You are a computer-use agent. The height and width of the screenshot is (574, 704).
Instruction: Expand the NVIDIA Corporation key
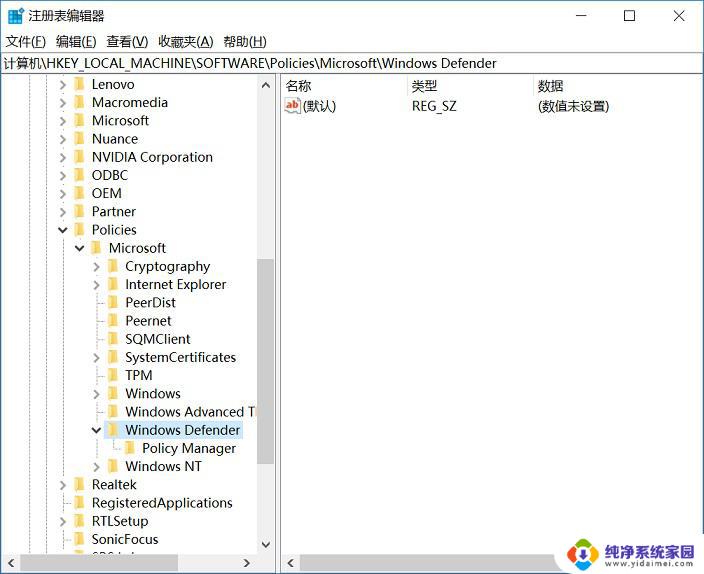62,157
